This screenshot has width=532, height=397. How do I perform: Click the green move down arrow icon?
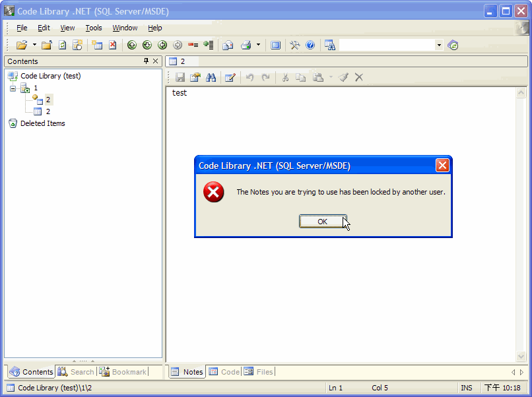click(x=147, y=45)
